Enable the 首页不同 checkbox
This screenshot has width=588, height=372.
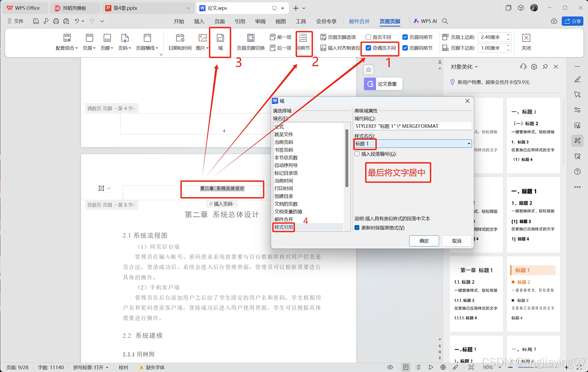click(368, 37)
